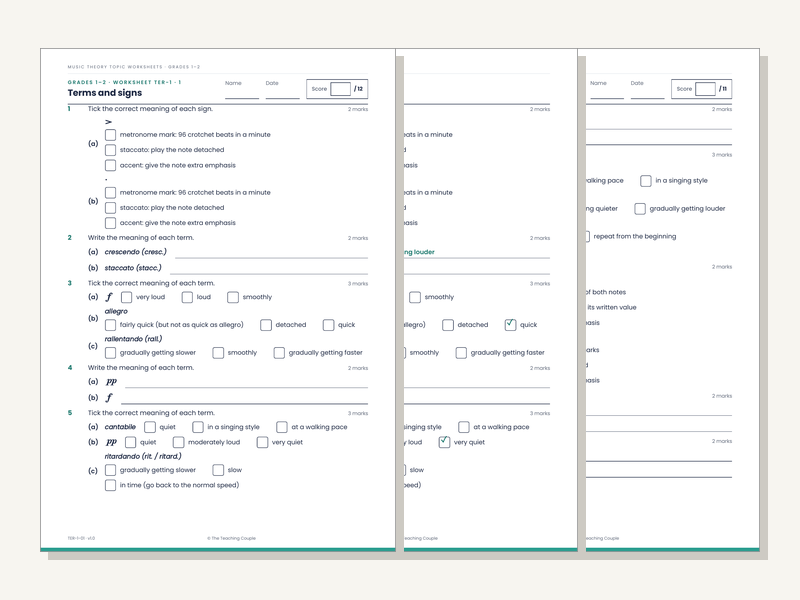Tick 'accent: give the note extra emphasis' in 1(b)
Image resolution: width=800 pixels, height=600 pixels.
110,223
